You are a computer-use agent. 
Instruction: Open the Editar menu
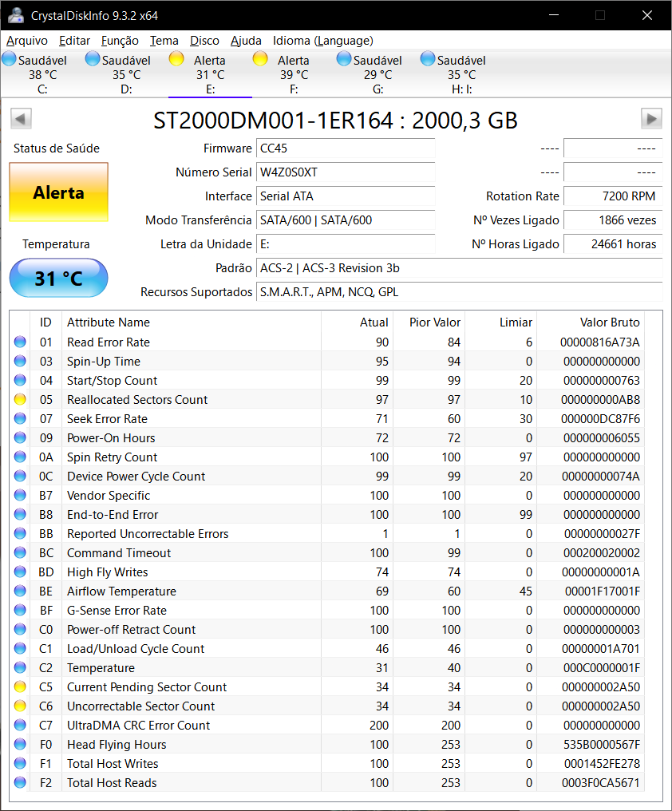(74, 41)
